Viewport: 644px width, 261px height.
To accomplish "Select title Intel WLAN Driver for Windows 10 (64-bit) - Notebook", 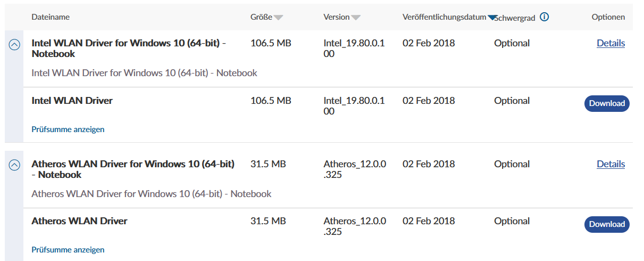I will 129,48.
